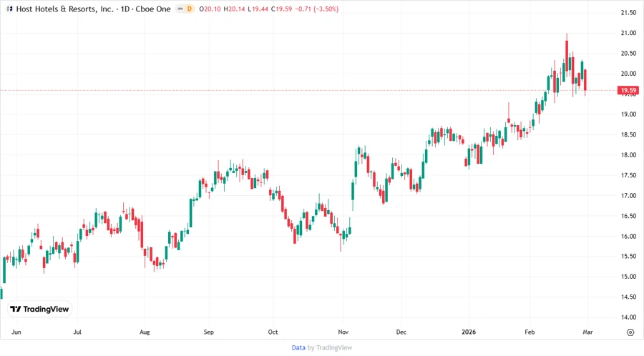Screen dimensions: 644x356
Task: Click the 14.00 price axis label
Action: [628, 317]
